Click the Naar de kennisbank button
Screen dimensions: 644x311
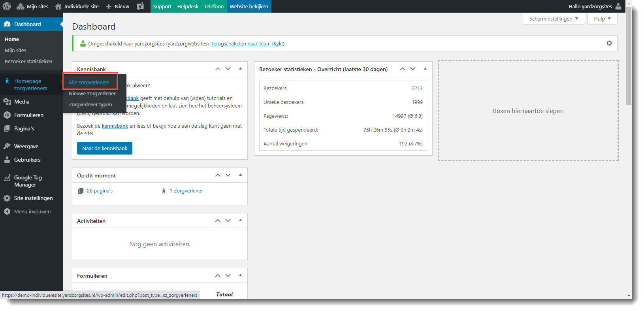[x=105, y=148]
